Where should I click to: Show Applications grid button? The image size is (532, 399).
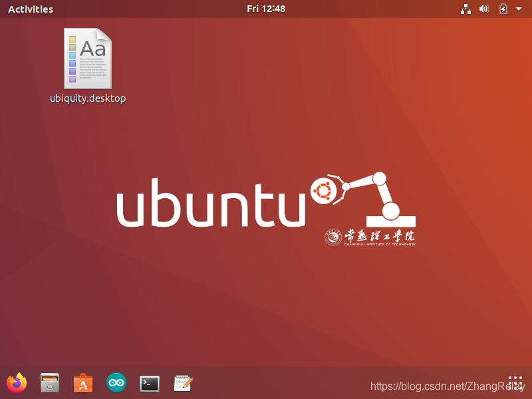[515, 383]
